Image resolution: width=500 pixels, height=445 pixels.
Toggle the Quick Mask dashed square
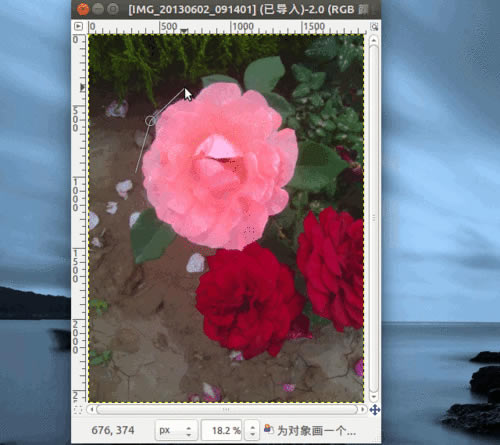pos(78,410)
